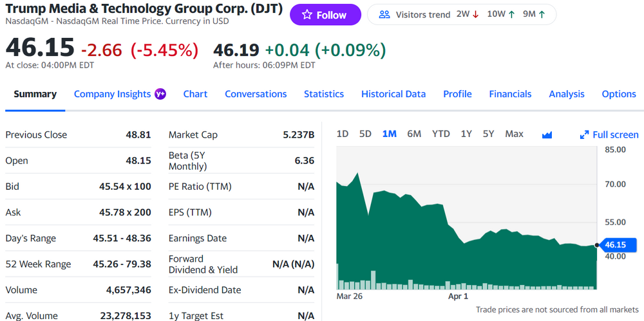Click the 46.15 price marker on chart
Screen dimensions: 644x321
coord(615,245)
